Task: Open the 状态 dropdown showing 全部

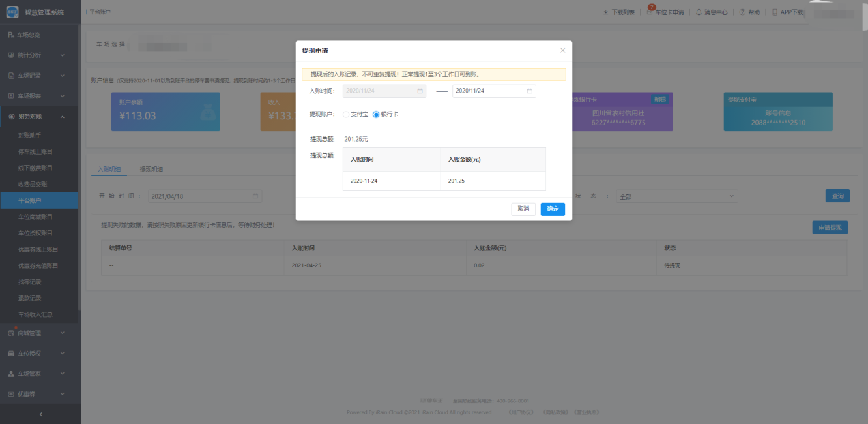Action: [676, 196]
